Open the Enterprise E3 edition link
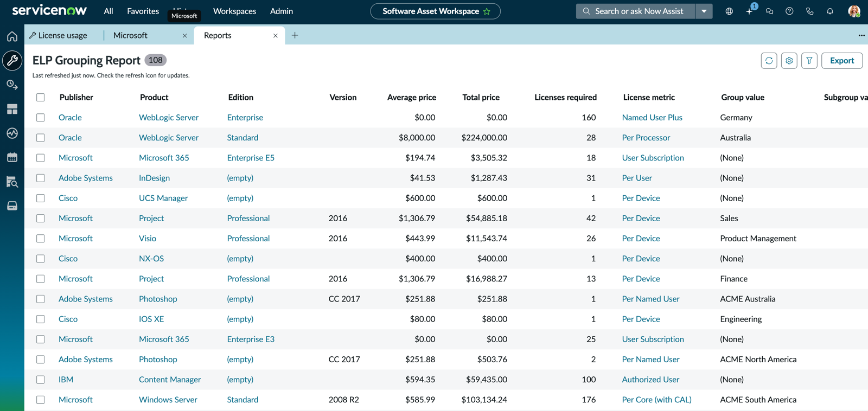Screen dimensions: 868x411 point(251,339)
